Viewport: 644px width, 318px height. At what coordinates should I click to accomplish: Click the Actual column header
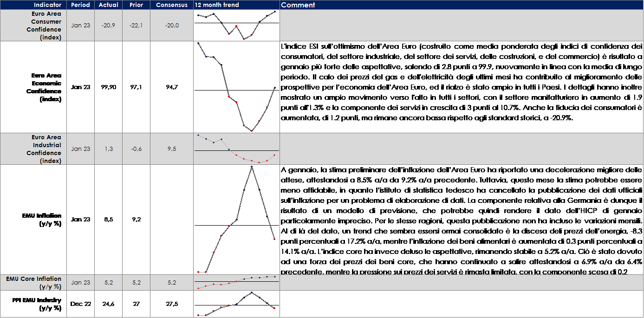point(109,5)
